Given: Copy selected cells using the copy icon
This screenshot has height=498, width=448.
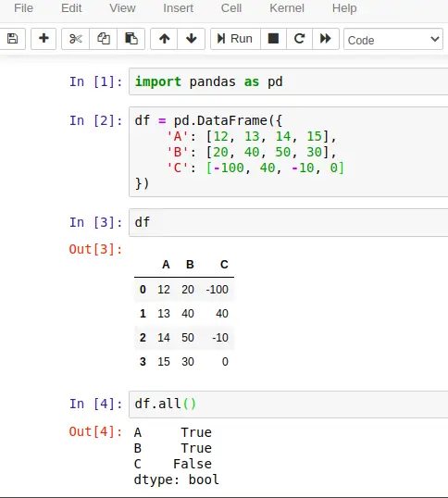Looking at the screenshot, I should (x=104, y=39).
